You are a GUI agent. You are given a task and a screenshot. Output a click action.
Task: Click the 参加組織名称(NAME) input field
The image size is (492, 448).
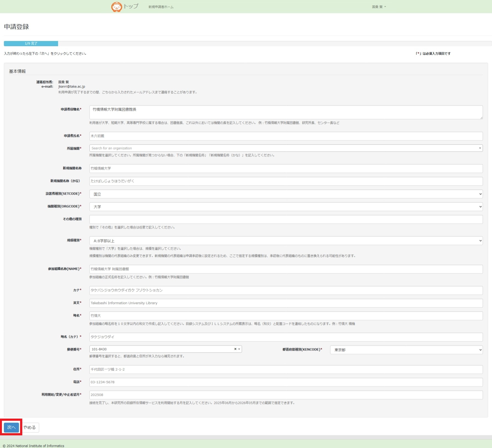coord(286,269)
